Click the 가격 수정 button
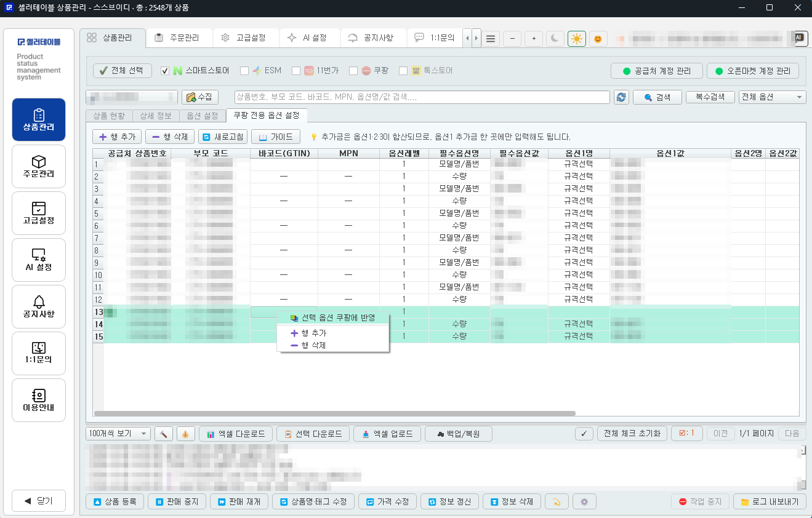812x518 pixels. tap(387, 502)
